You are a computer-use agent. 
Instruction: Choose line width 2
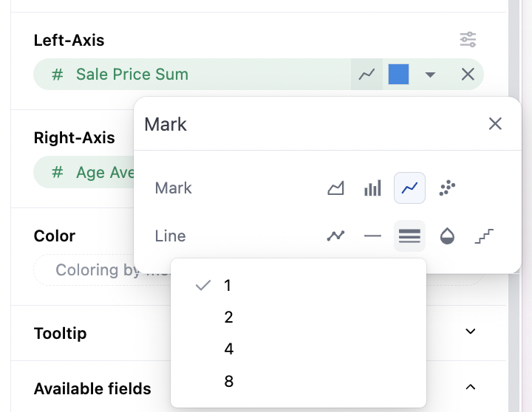click(x=229, y=317)
